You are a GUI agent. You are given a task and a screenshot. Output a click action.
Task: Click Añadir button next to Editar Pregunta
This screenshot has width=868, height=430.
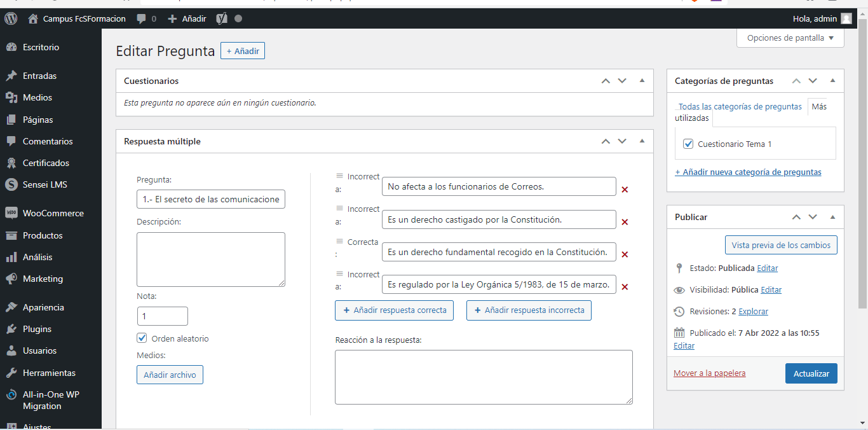tap(243, 51)
